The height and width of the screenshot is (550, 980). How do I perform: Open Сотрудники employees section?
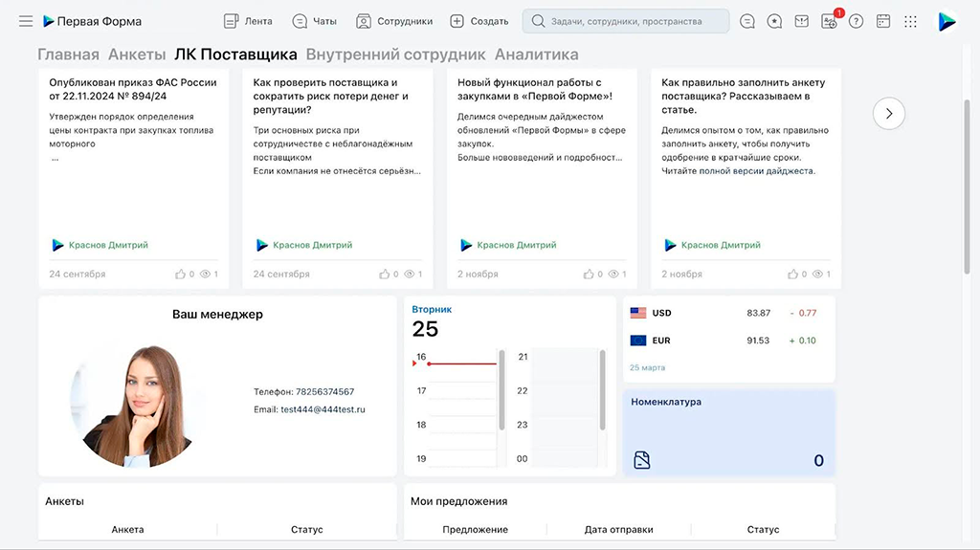pyautogui.click(x=393, y=21)
